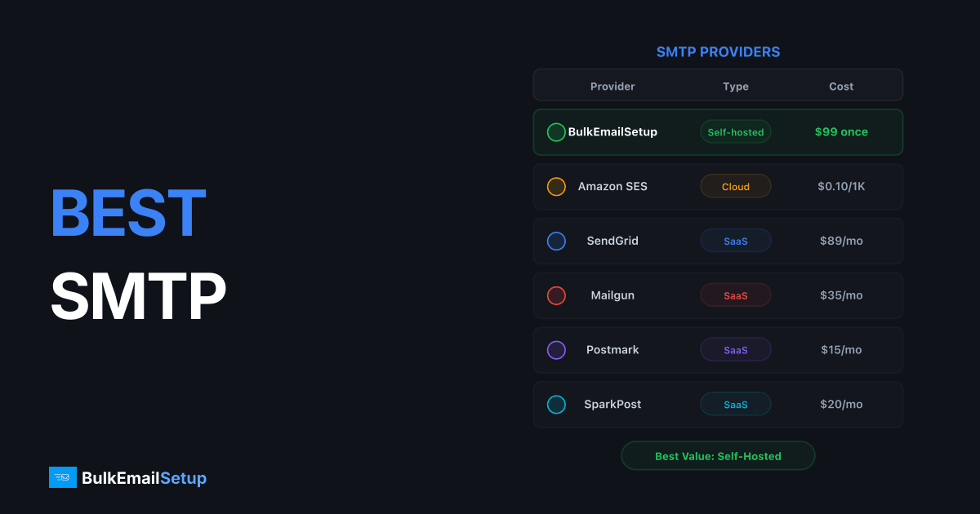Expand the Type column header

(735, 86)
